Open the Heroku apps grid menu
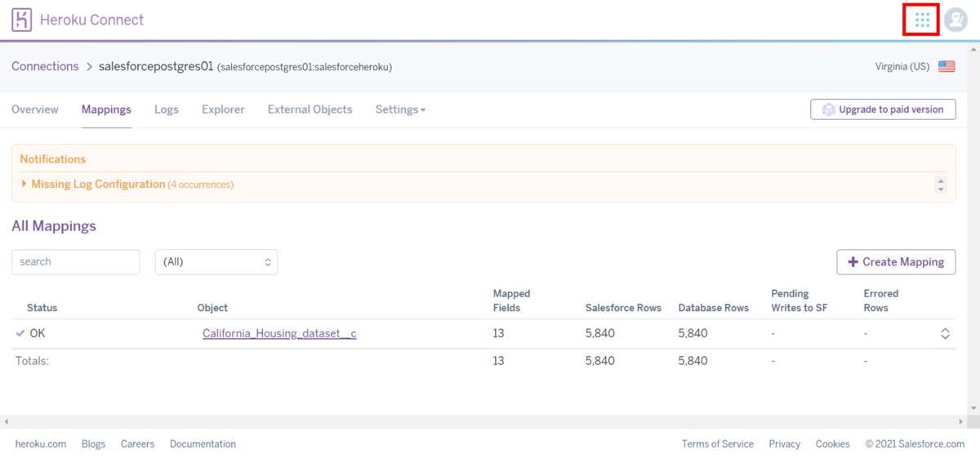 pyautogui.click(x=923, y=20)
